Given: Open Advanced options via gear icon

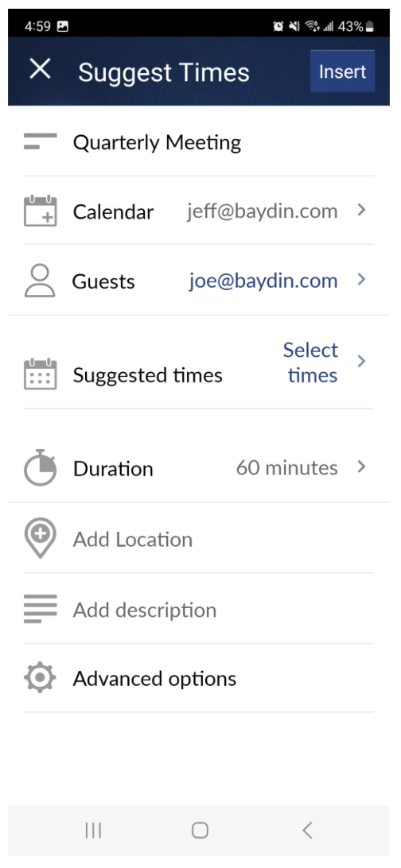Looking at the screenshot, I should coord(40,678).
